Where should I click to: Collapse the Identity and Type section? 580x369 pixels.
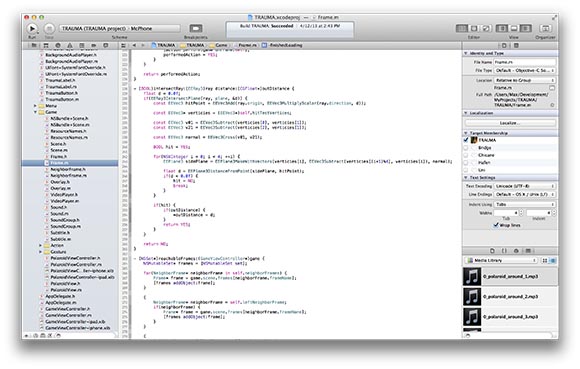coord(466,53)
